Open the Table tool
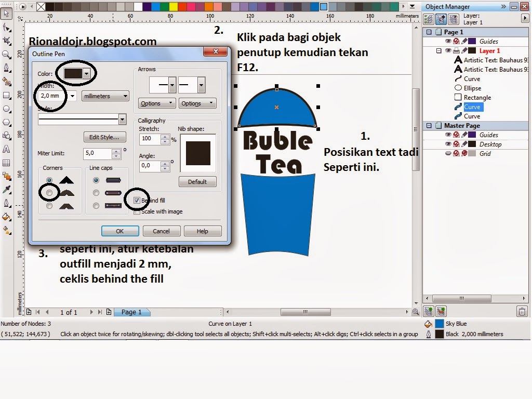Image resolution: width=532 pixels, height=399 pixels. tap(6, 163)
